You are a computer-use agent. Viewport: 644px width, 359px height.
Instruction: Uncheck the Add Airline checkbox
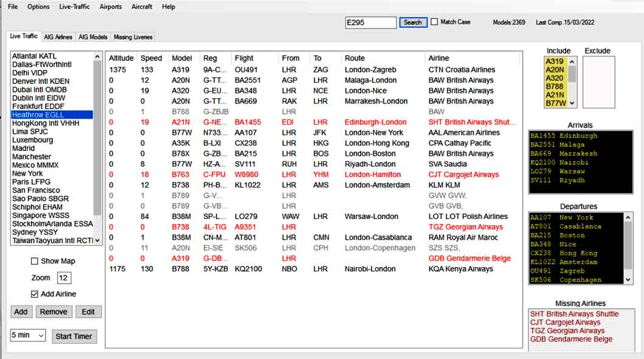pyautogui.click(x=35, y=294)
